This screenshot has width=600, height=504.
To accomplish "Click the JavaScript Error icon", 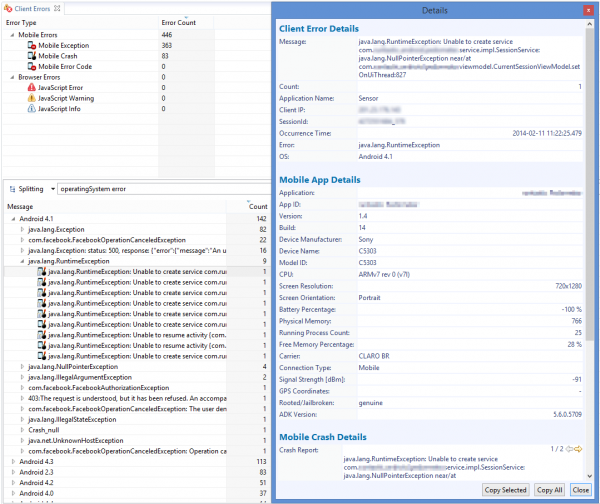I will click(32, 88).
